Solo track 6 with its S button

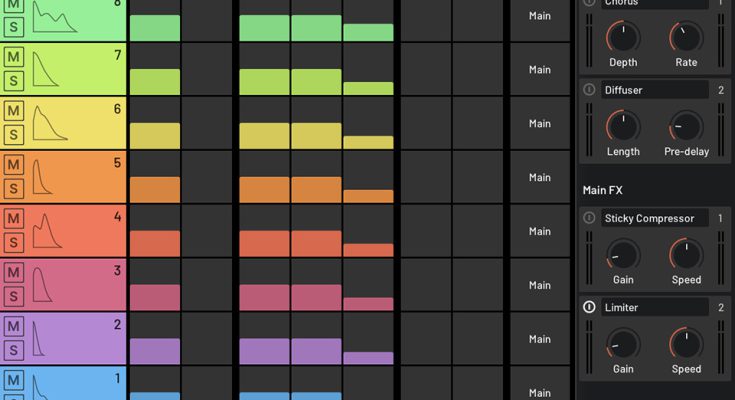13,135
